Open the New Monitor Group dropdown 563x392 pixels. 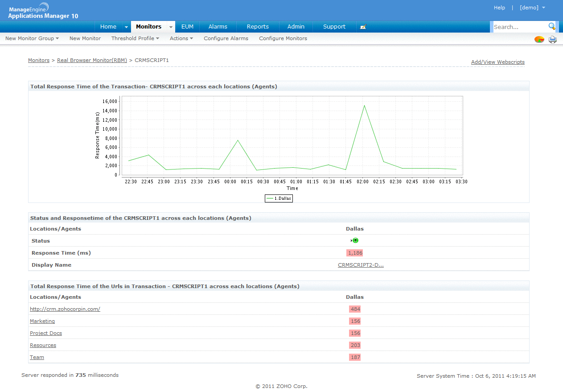(x=32, y=38)
